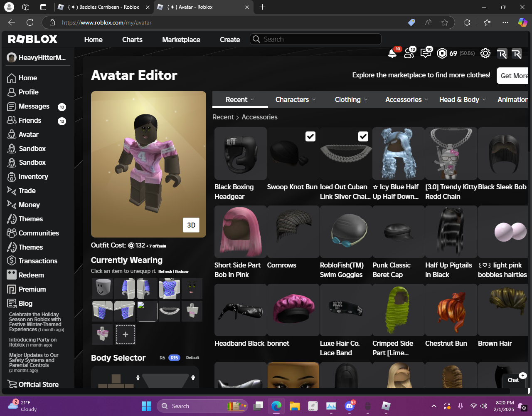The height and width of the screenshot is (416, 532).
Task: Select R15 body type
Action: point(174,358)
